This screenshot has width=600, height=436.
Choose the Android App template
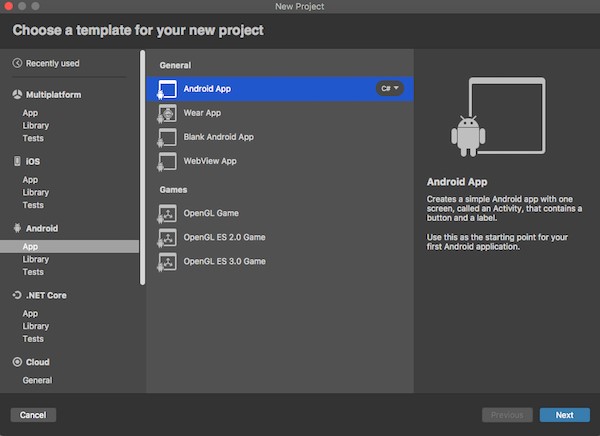[280, 89]
